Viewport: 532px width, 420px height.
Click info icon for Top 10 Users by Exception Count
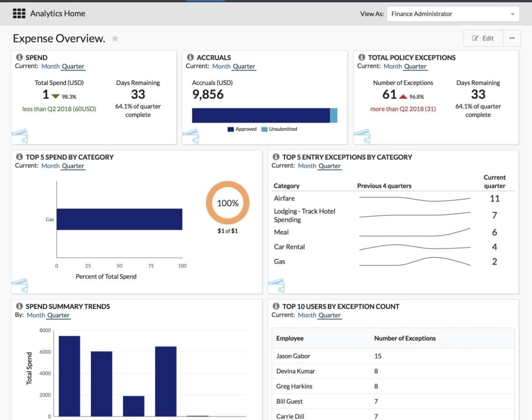(x=276, y=306)
